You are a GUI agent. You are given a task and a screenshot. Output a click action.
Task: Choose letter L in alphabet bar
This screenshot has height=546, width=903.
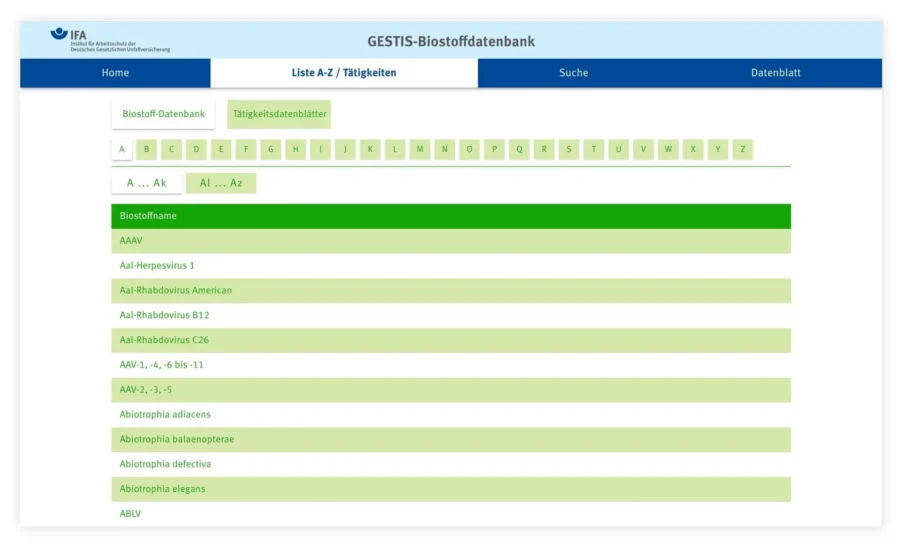394,149
